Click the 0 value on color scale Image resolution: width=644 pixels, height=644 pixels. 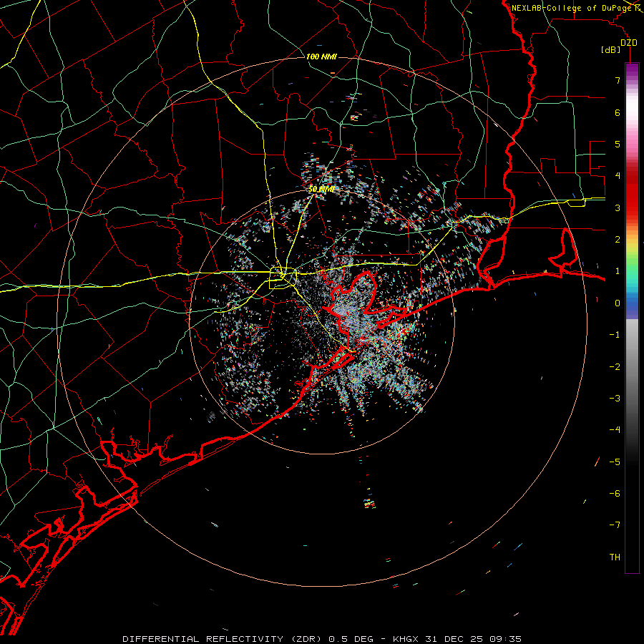tap(618, 303)
